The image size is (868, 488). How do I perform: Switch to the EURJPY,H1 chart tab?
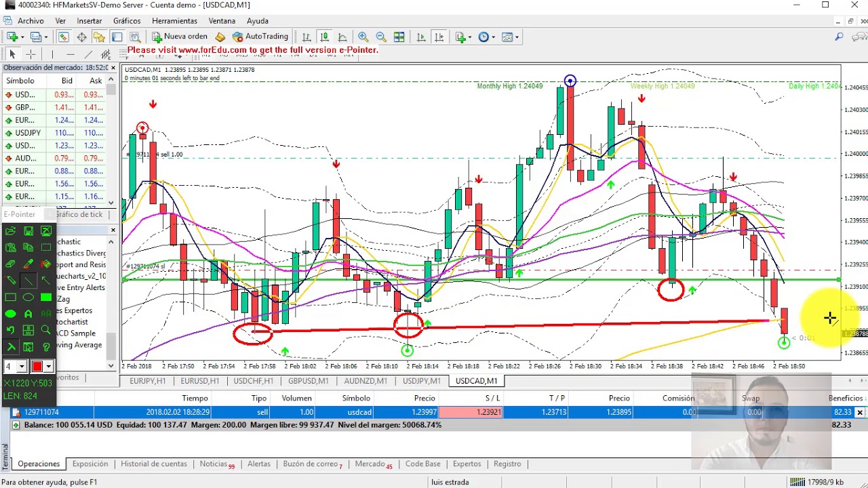147,381
